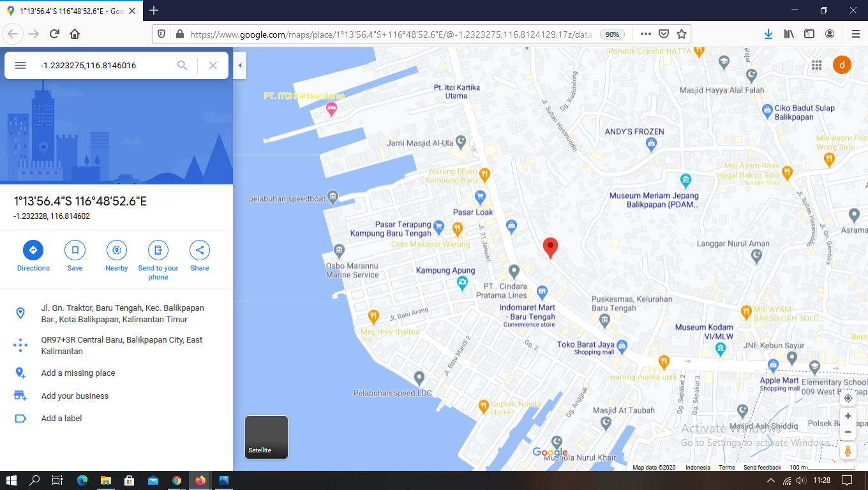Click the Directions button
Screen dimensions: 868x490
coord(33,250)
